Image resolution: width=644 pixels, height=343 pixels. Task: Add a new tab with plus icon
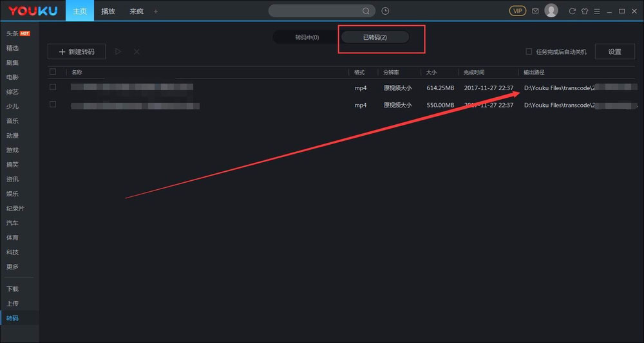[x=156, y=12]
